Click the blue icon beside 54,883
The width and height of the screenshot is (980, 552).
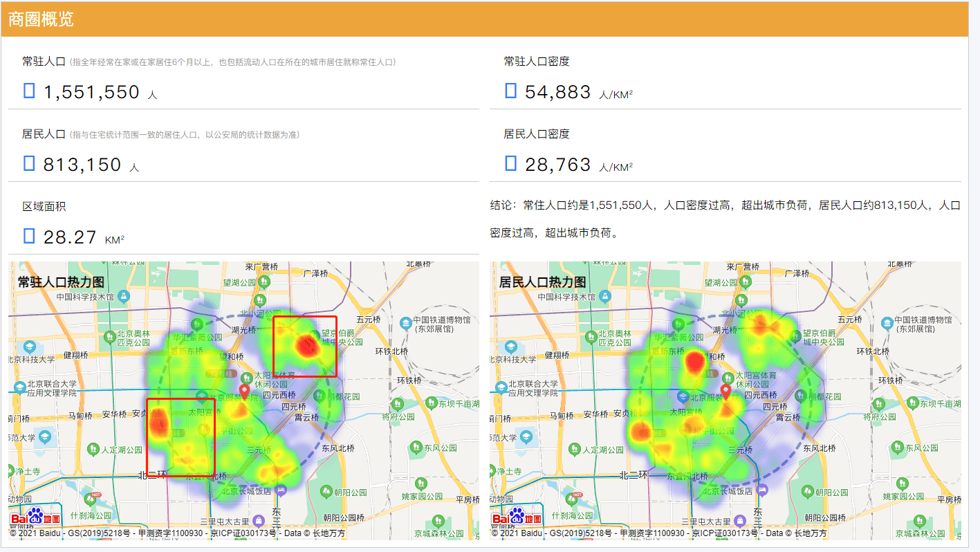(x=510, y=90)
